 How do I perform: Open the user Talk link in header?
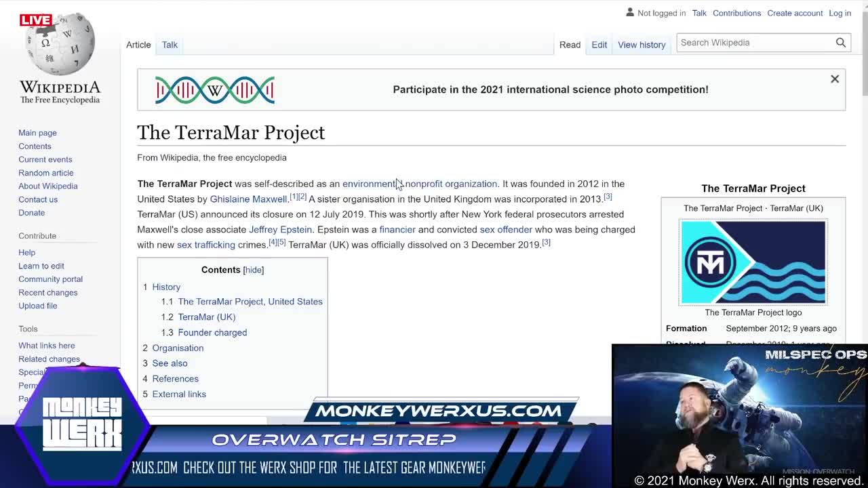point(699,13)
